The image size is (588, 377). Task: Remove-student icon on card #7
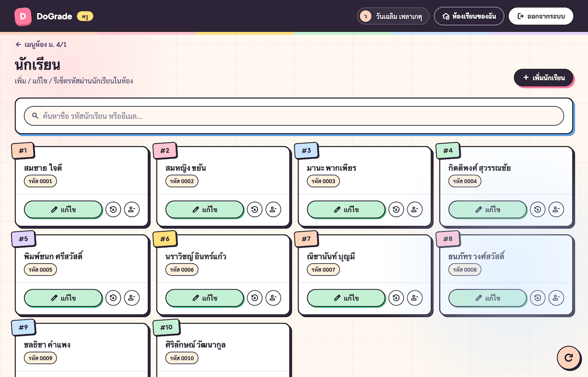[415, 298]
